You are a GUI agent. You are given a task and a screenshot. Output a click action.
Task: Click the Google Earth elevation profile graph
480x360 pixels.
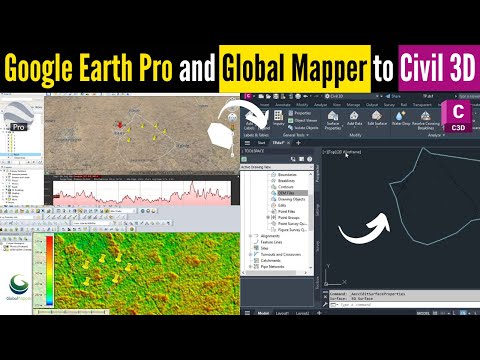coord(142,193)
